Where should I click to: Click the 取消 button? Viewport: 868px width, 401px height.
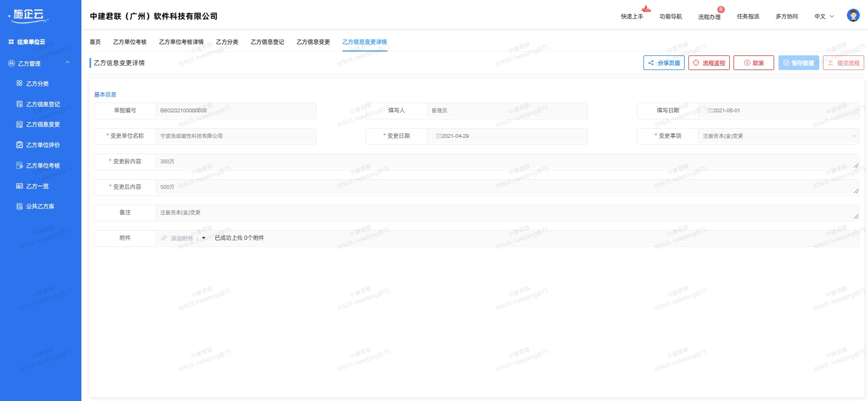click(x=754, y=63)
